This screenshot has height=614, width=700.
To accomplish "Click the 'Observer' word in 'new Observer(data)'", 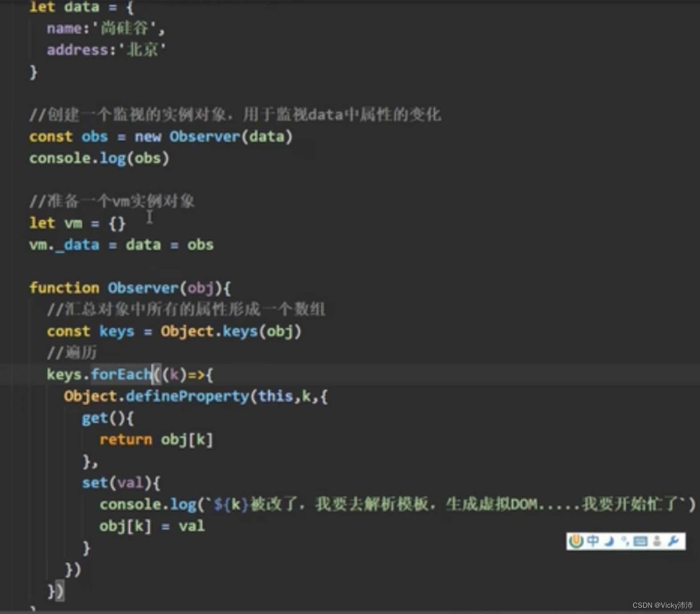I will [205, 137].
